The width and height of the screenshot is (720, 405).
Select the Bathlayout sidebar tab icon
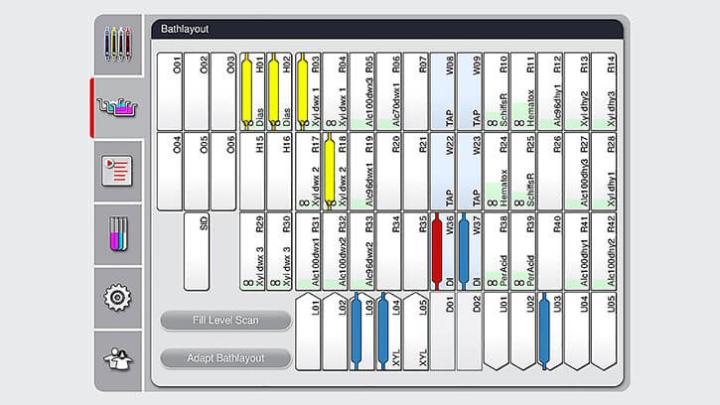[x=118, y=107]
